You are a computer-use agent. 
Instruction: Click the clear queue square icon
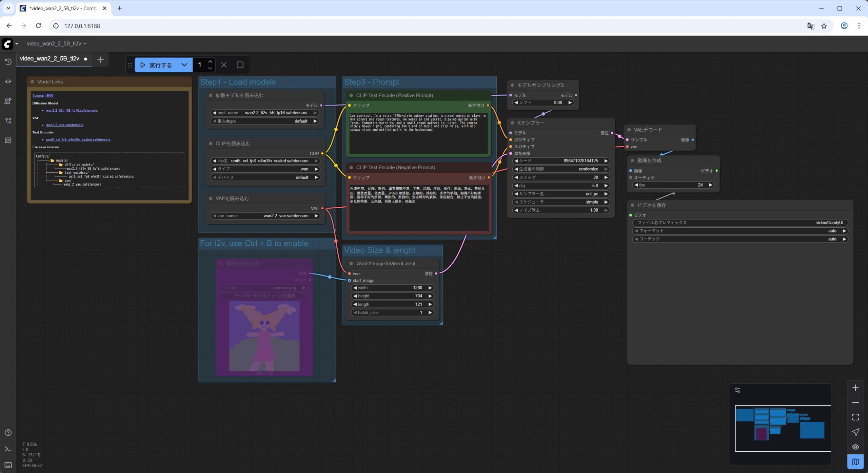coord(240,65)
